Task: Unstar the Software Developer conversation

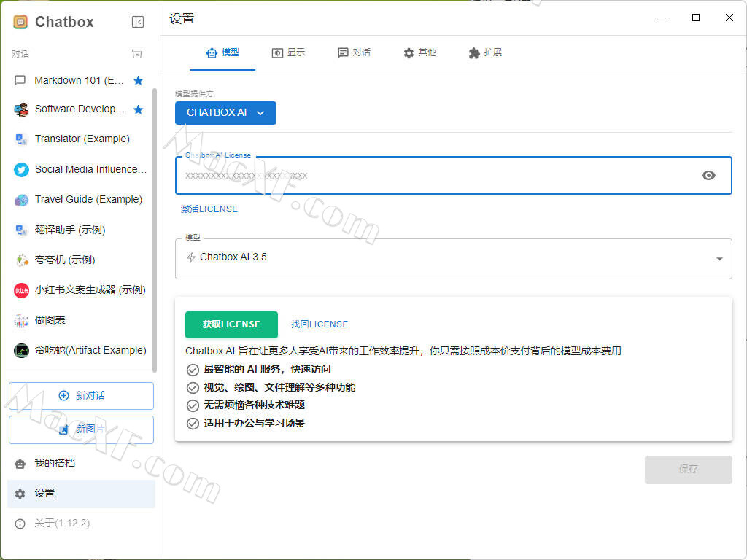Action: [x=138, y=109]
